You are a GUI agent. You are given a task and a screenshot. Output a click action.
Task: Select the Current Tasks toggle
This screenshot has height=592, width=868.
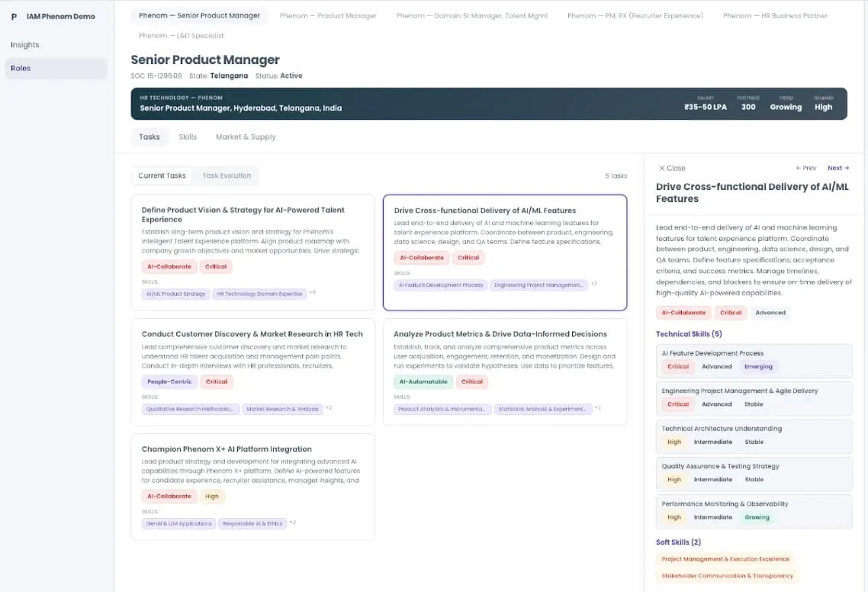(162, 175)
